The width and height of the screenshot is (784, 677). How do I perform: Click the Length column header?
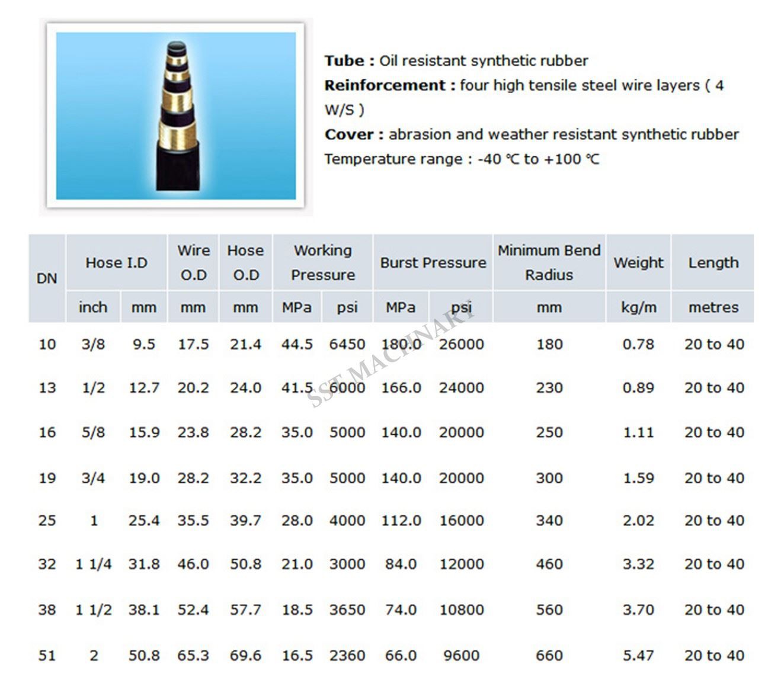713,262
